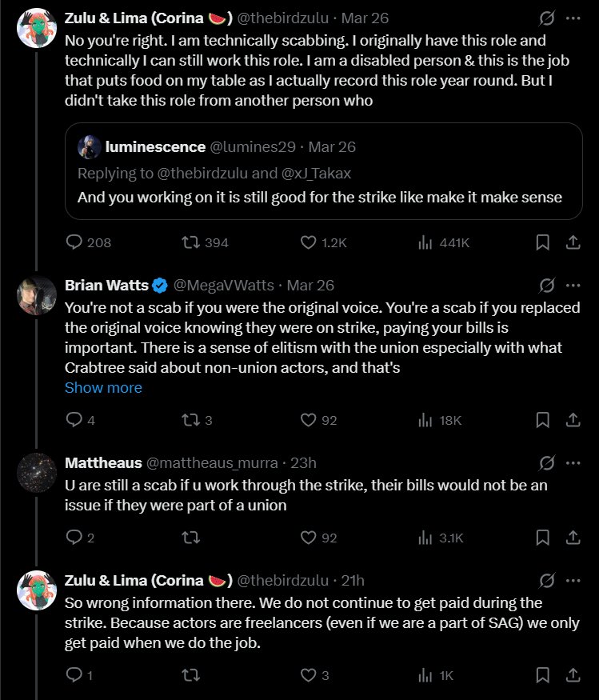Expand Brian Watts' tweet with Show more

tap(103, 387)
